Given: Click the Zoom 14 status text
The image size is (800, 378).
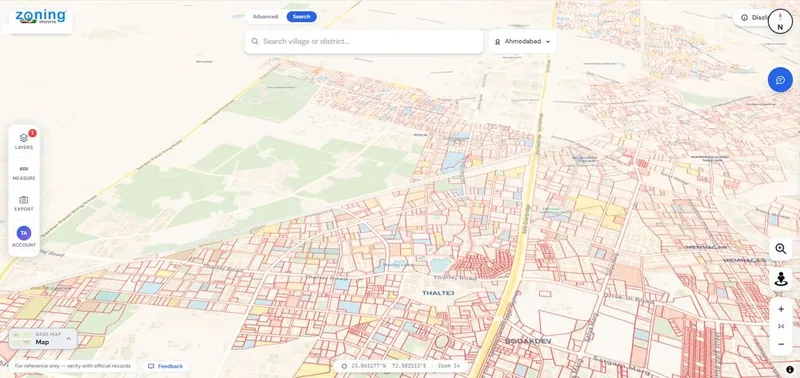Looking at the screenshot, I should pyautogui.click(x=449, y=366).
